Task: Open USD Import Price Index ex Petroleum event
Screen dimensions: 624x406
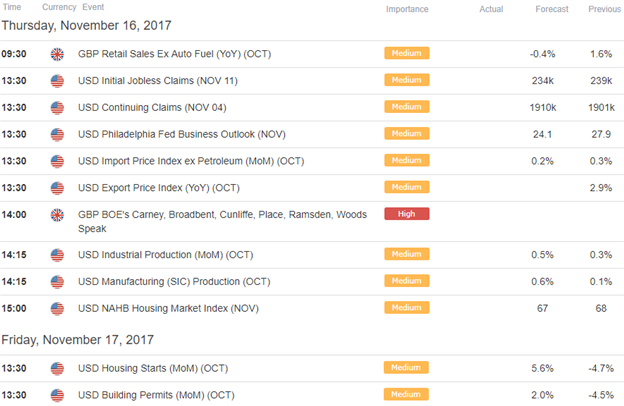Action: 191,161
